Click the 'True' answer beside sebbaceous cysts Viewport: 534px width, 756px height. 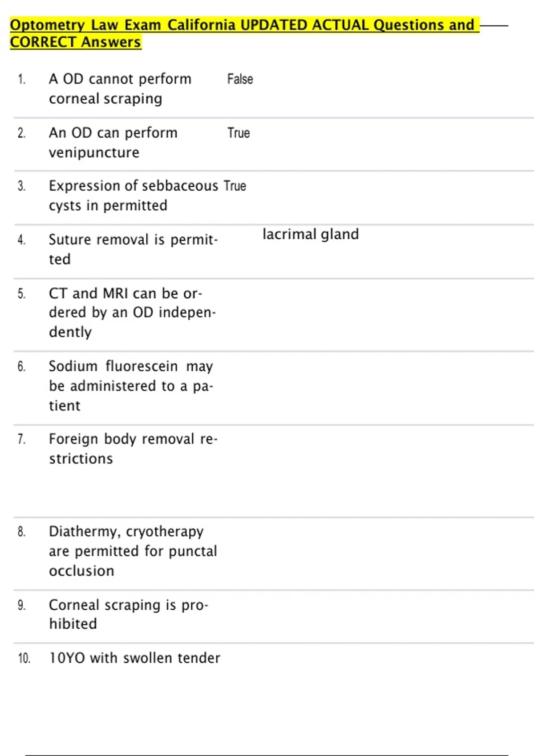pos(235,186)
